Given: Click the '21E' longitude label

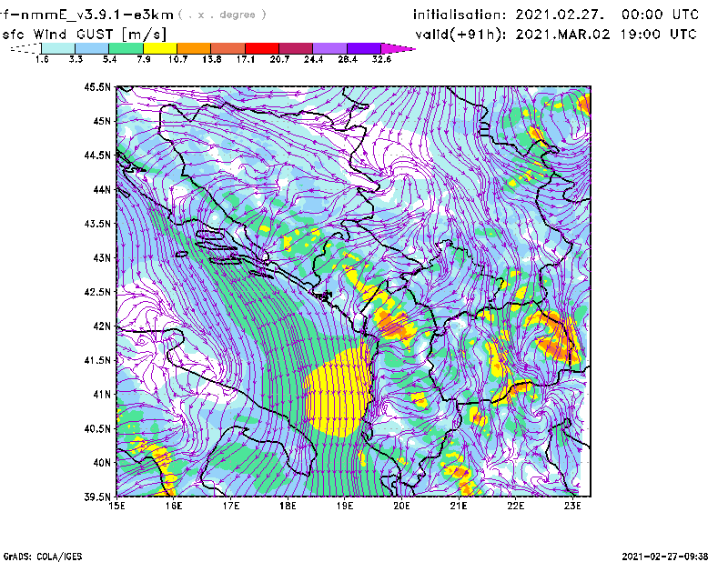Looking at the screenshot, I should click(459, 506).
